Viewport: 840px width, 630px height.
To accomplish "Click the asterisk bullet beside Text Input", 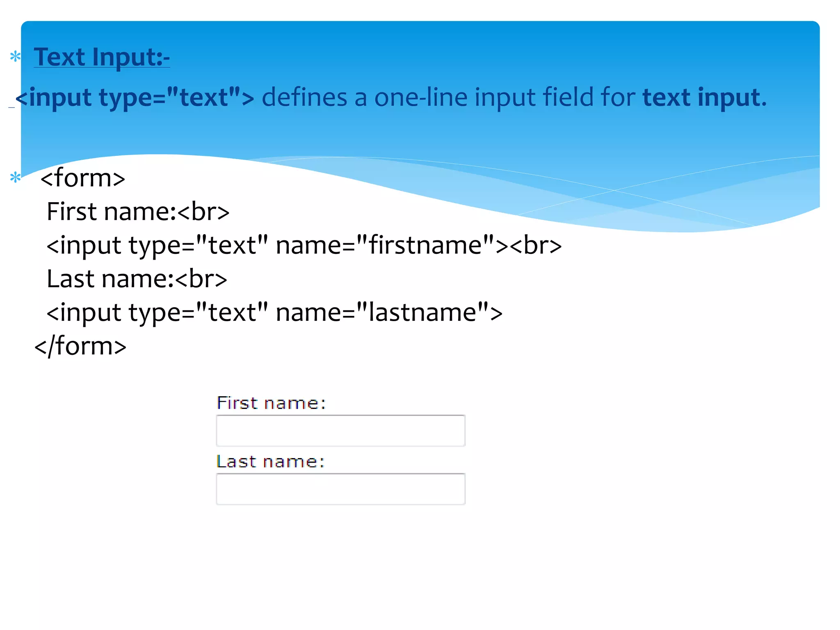I will point(15,57).
